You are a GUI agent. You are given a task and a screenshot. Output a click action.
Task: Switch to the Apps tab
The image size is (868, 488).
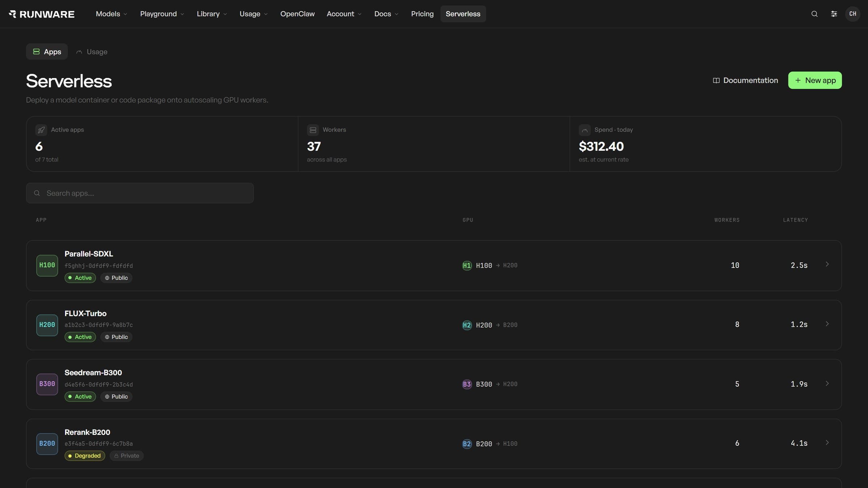[47, 52]
